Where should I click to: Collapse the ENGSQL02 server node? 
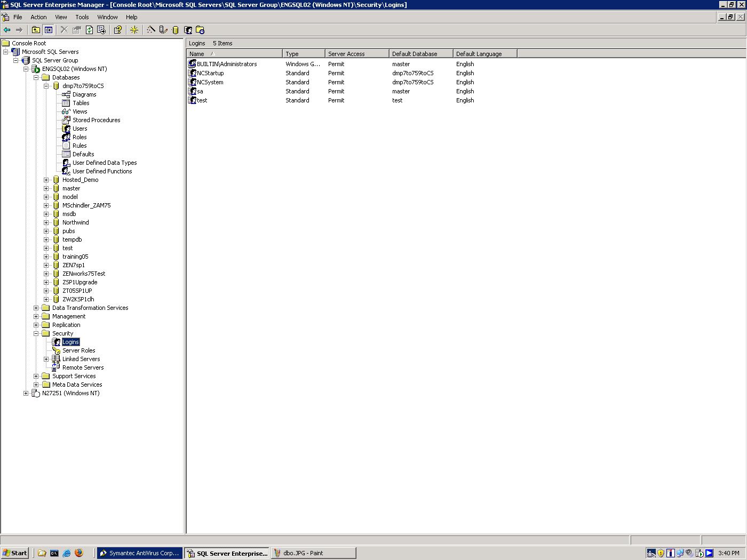pyautogui.click(x=26, y=69)
